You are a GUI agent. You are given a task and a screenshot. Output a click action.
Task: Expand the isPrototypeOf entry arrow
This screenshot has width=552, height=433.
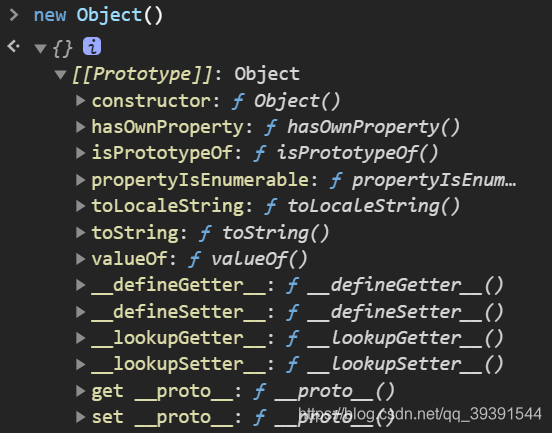point(81,153)
